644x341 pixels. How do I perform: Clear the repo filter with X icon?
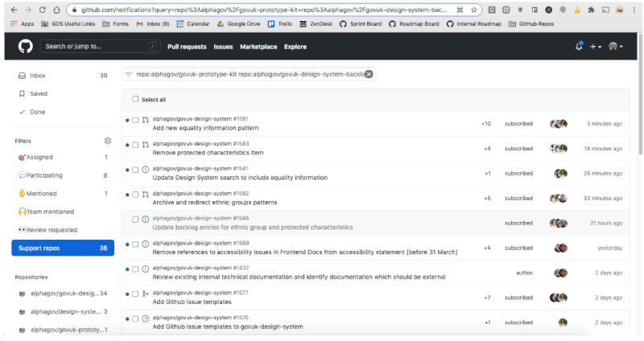[369, 75]
